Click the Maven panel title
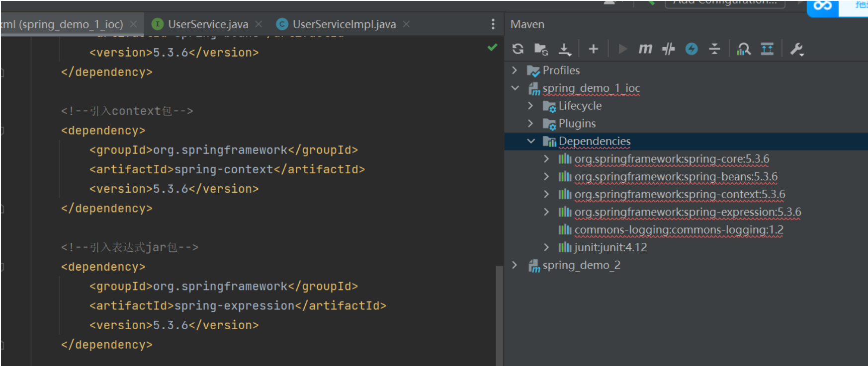 point(527,24)
